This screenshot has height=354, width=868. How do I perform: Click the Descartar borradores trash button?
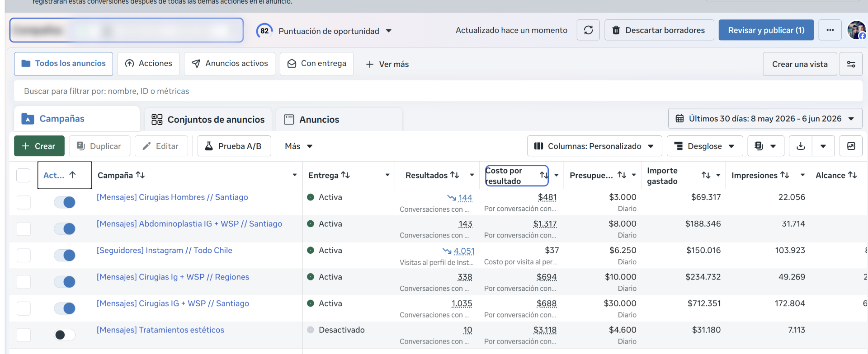pyautogui.click(x=659, y=30)
